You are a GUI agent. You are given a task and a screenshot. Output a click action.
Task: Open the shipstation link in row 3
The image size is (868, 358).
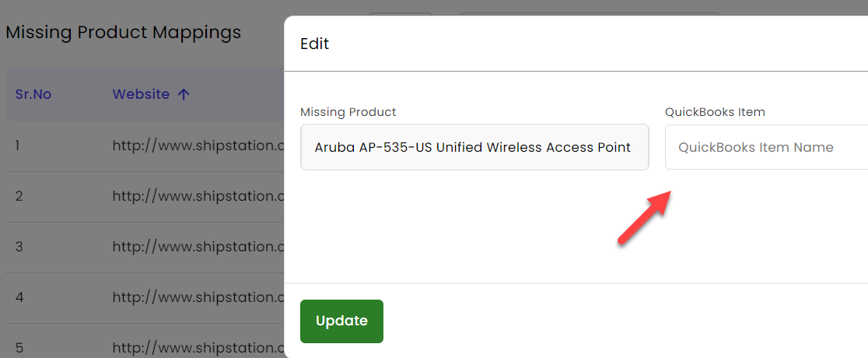198,247
